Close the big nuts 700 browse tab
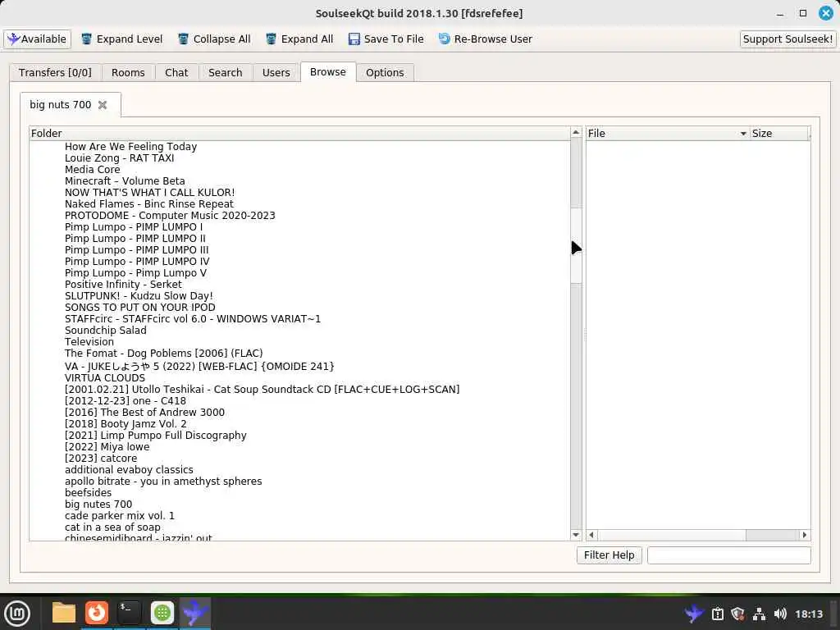Screen dimensions: 840x630 coord(103,105)
